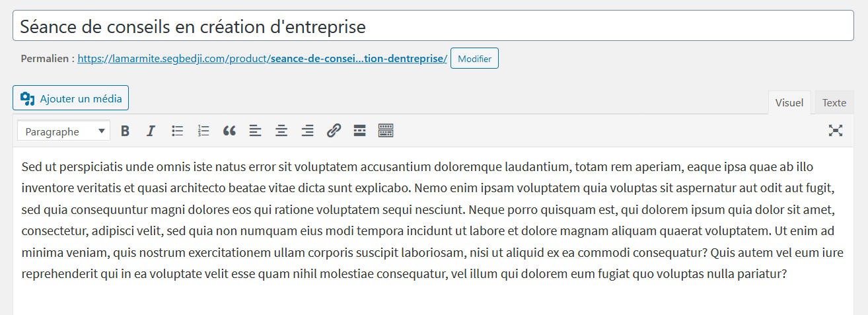Click Modifier to edit the permalink
The height and width of the screenshot is (315, 868).
coord(474,59)
